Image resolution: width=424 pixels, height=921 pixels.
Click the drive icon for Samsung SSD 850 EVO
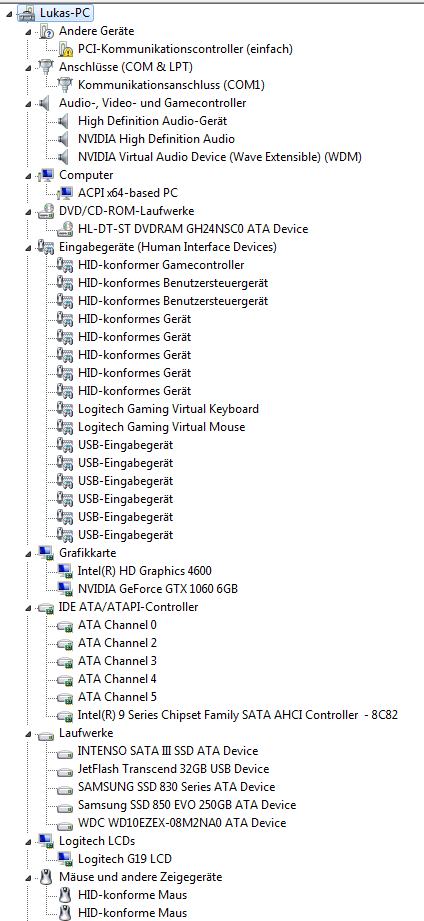[65, 805]
